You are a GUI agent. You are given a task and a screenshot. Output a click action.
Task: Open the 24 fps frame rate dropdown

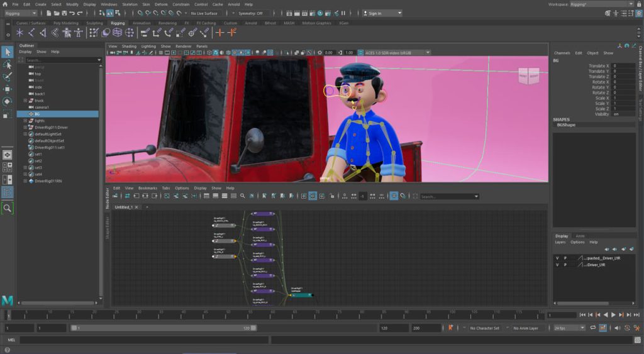click(569, 328)
